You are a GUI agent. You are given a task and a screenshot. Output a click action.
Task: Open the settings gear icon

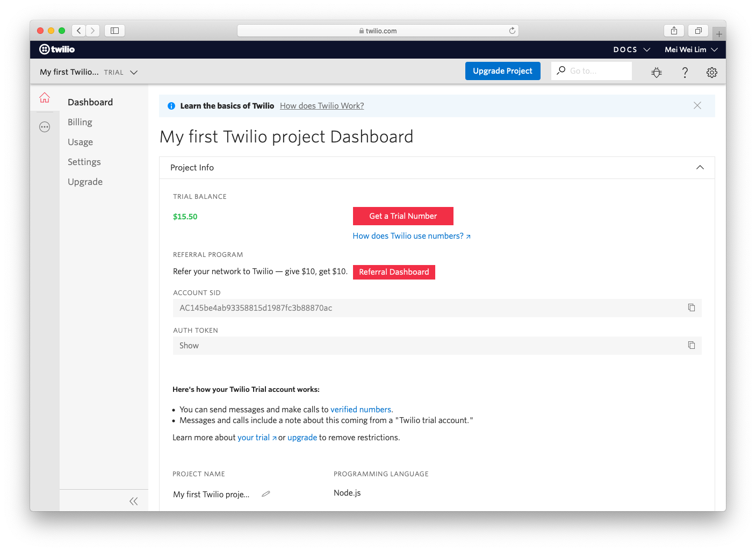coord(711,73)
